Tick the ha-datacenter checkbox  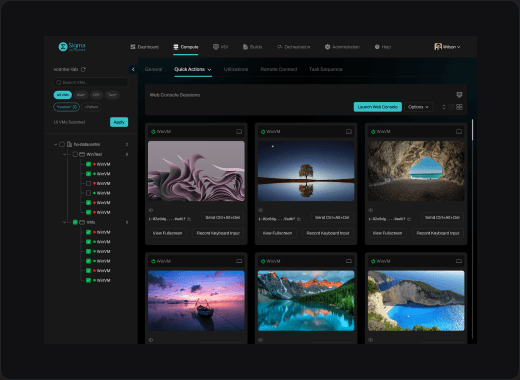(62, 144)
